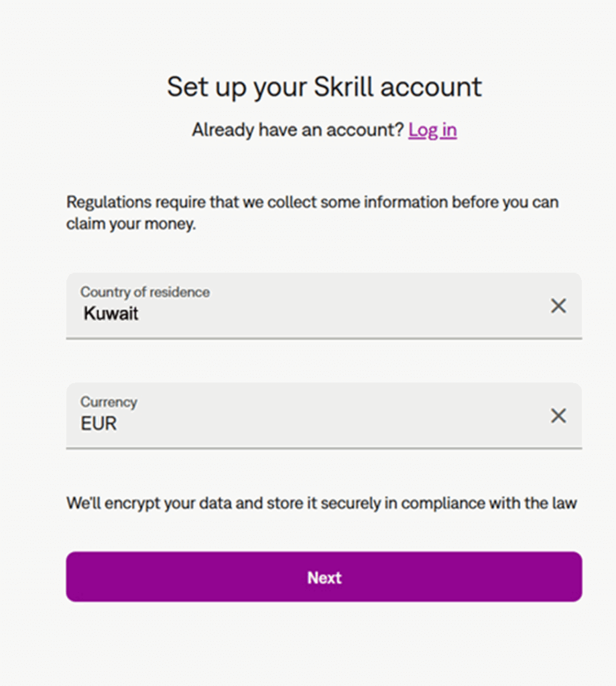Click the Already have an account text
Image resolution: width=616 pixels, height=686 pixels.
[x=298, y=130]
